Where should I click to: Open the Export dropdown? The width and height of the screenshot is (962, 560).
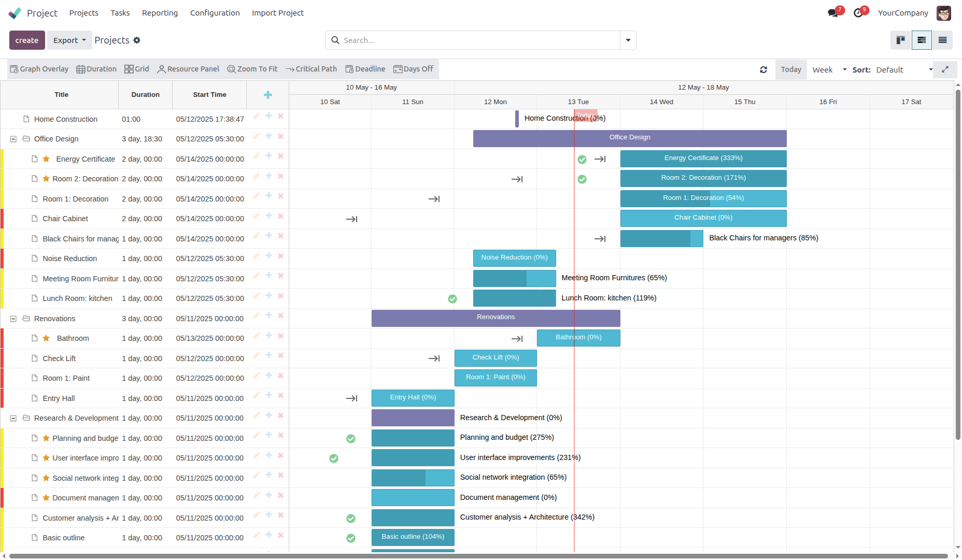coord(69,40)
